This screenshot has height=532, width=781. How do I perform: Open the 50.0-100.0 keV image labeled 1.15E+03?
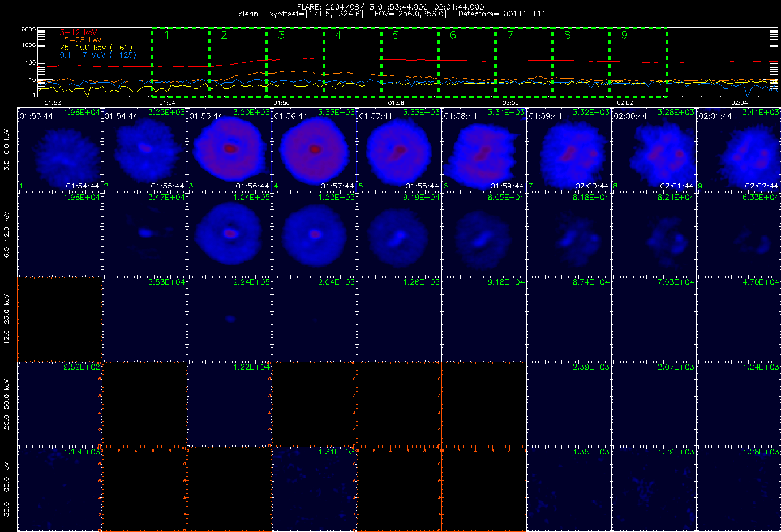[60, 489]
